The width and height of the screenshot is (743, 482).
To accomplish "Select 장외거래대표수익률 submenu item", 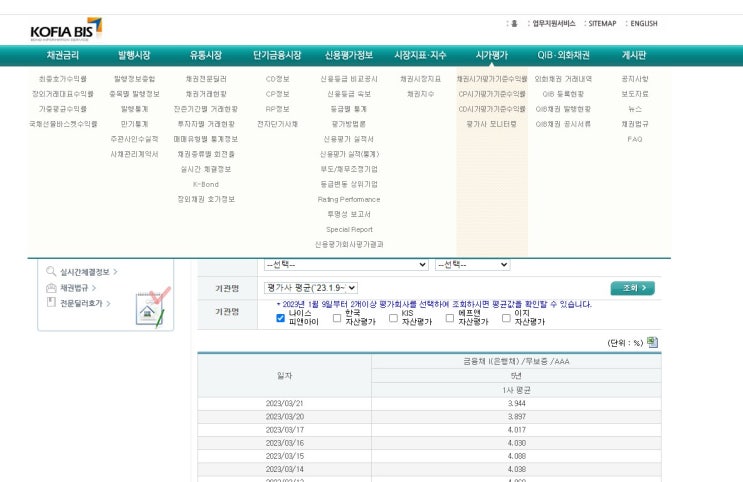I will pos(63,94).
